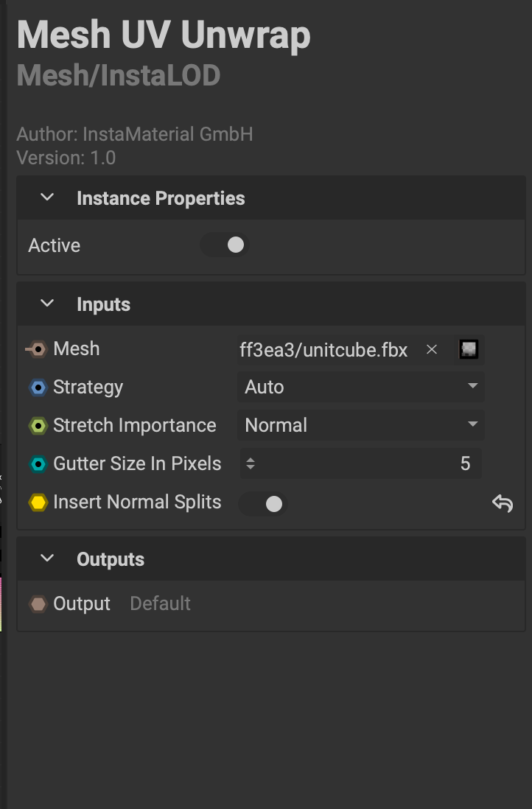532x809 pixels.
Task: Click the Output socket icon
Action: point(38,604)
